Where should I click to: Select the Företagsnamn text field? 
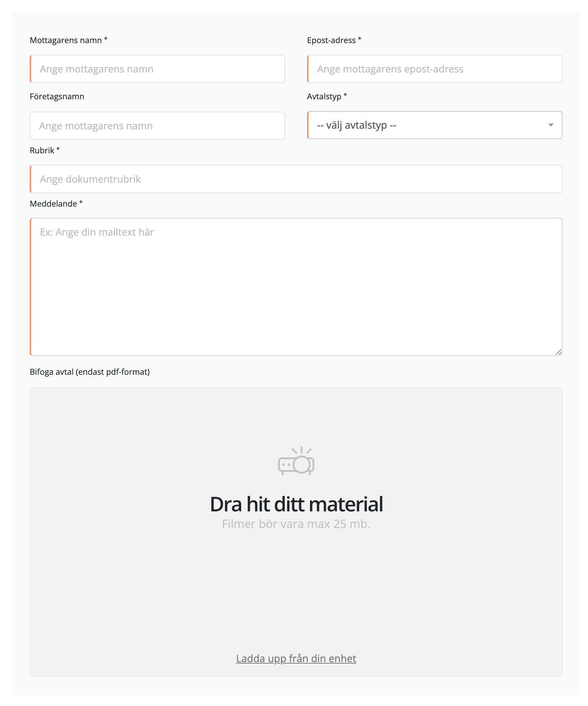click(x=157, y=126)
